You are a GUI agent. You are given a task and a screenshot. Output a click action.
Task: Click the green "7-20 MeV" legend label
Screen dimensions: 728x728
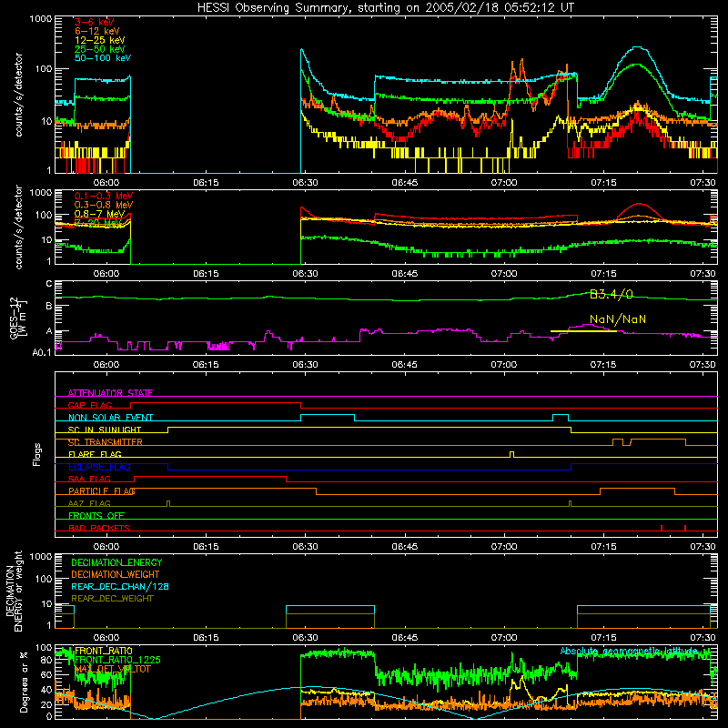point(98,223)
